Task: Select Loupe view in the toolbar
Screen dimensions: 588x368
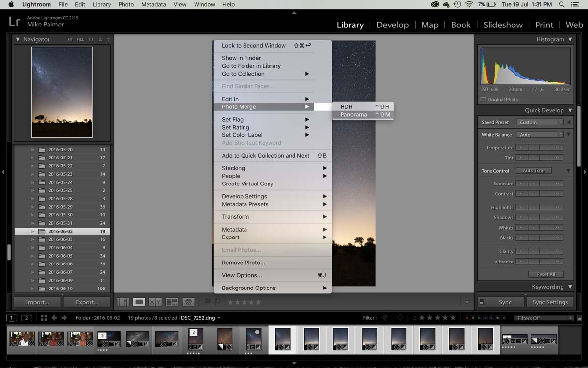Action: (x=139, y=302)
